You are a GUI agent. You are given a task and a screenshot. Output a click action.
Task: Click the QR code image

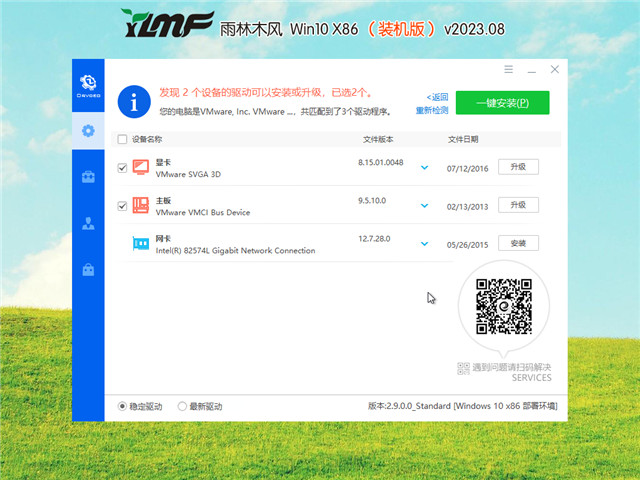point(504,306)
